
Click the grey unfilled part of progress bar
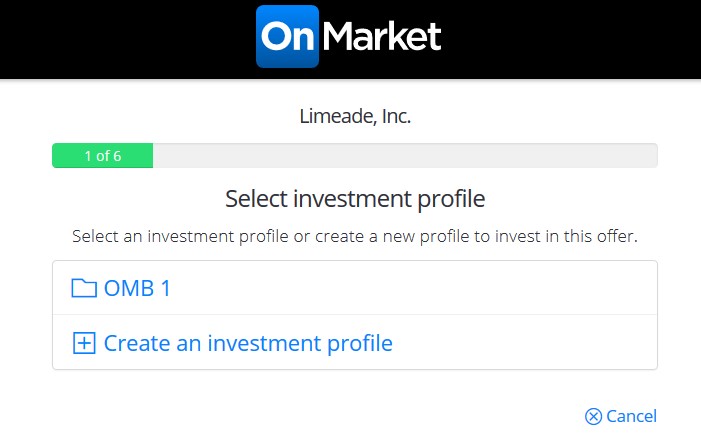point(405,156)
